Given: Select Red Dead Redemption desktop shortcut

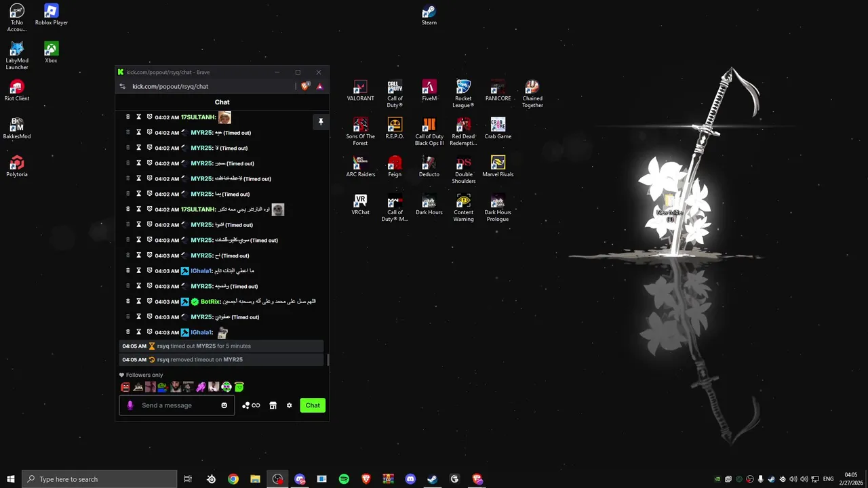Looking at the screenshot, I should point(463,131).
